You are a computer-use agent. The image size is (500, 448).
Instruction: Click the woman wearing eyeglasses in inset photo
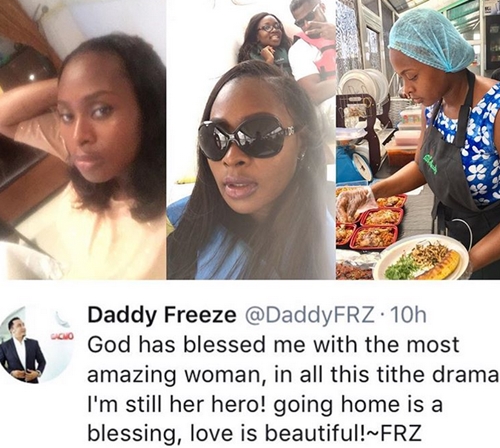pos(266,38)
